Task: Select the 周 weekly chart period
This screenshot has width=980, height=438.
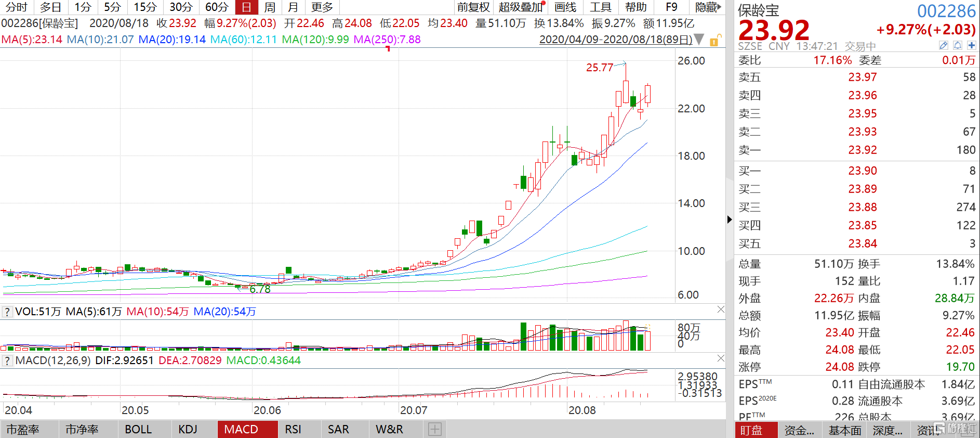Action: [270, 7]
